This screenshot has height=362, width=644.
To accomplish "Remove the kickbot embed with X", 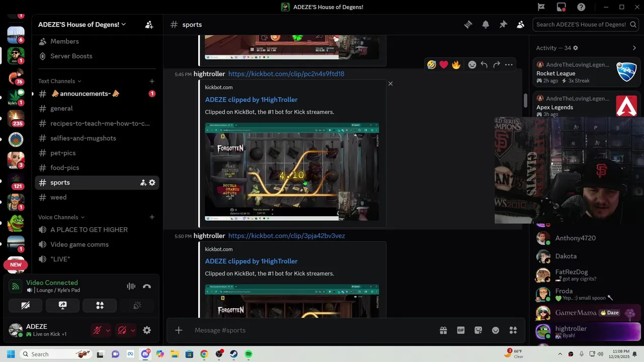I will (390, 83).
